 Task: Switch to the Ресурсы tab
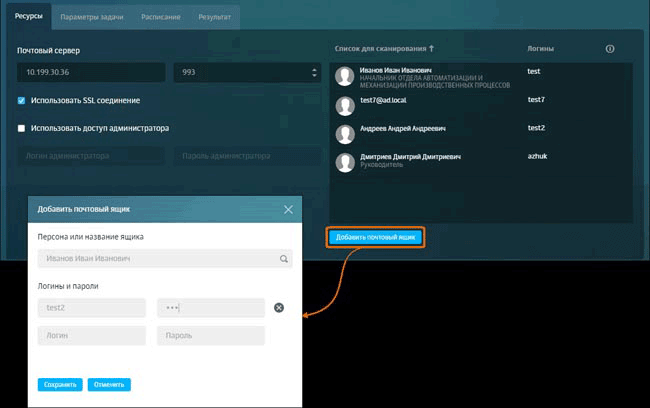(x=29, y=16)
